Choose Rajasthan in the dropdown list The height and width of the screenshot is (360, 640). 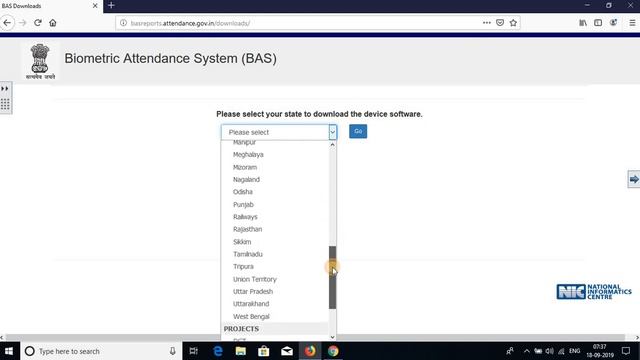pos(247,229)
